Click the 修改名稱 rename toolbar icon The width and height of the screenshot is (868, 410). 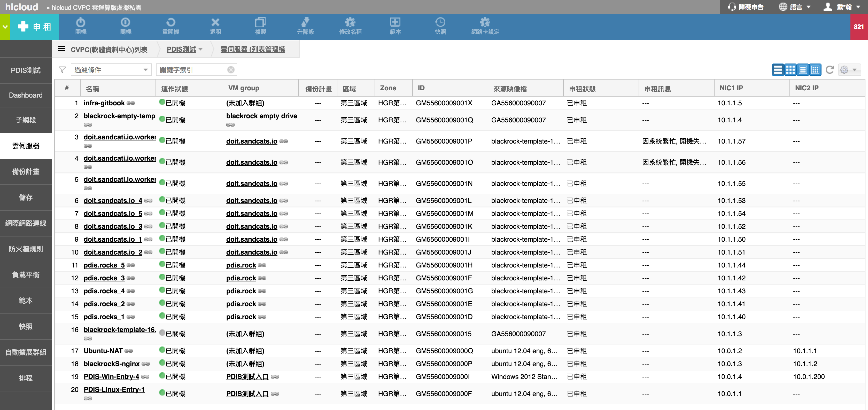350,26
